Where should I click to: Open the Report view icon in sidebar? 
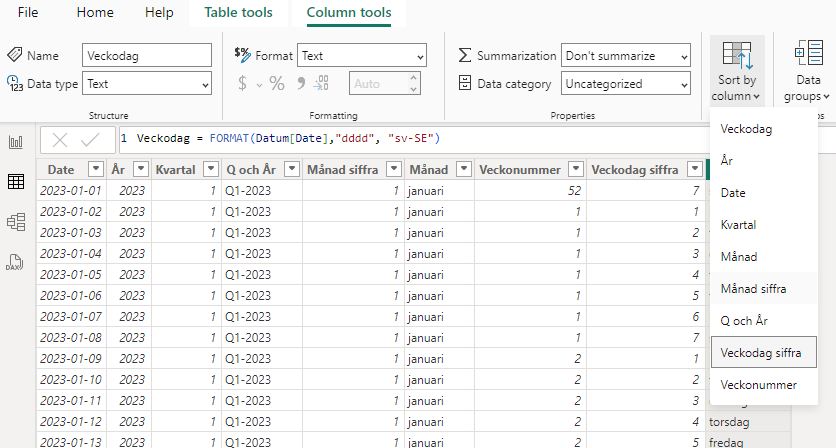pos(16,142)
